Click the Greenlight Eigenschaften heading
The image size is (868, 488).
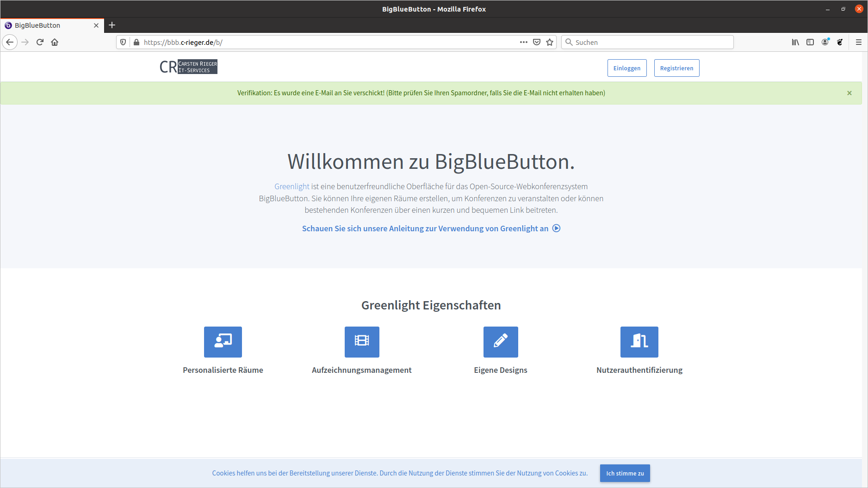pyautogui.click(x=431, y=305)
